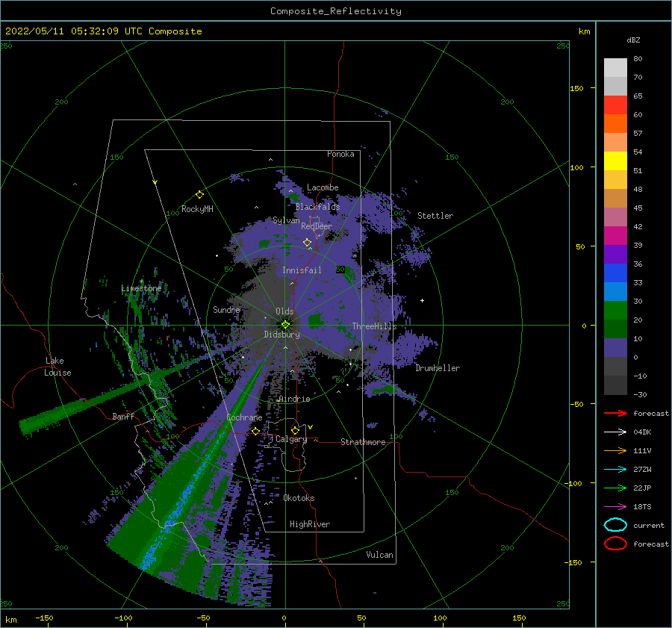The width and height of the screenshot is (672, 628).
Task: Click the HighRiver city label
Action: click(310, 524)
